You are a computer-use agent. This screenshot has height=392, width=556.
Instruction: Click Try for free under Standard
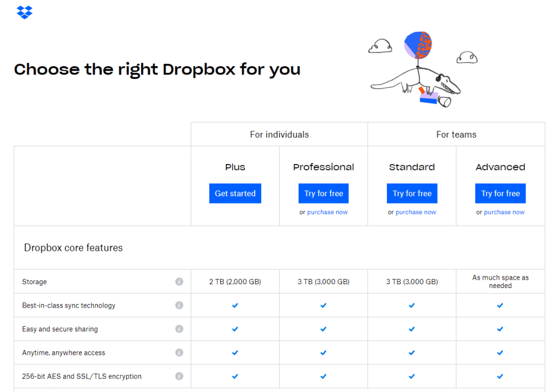click(412, 193)
